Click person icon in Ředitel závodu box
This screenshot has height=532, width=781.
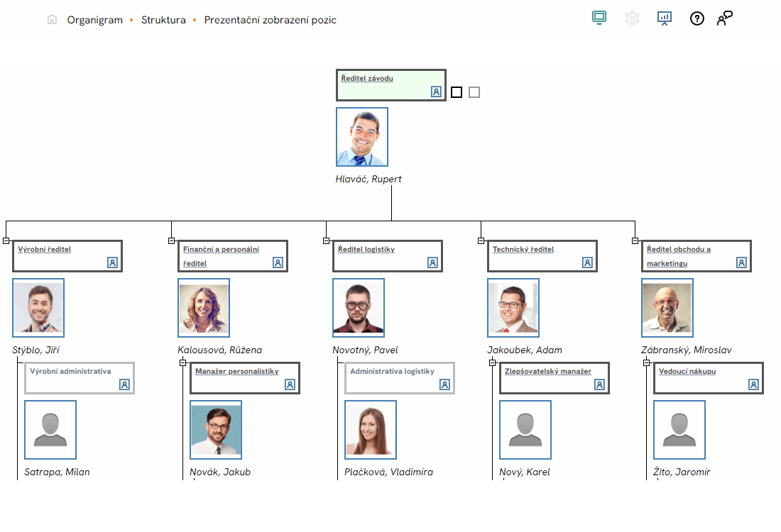tap(436, 92)
